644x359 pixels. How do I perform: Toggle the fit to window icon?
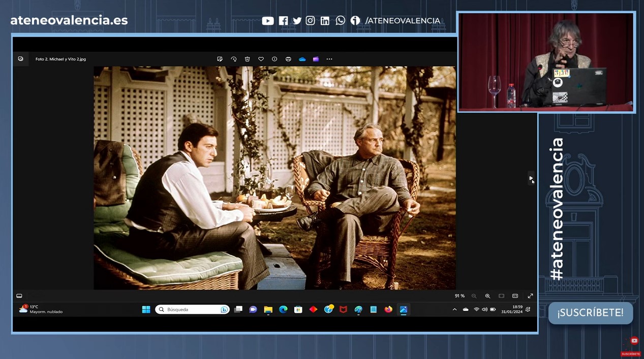501,296
